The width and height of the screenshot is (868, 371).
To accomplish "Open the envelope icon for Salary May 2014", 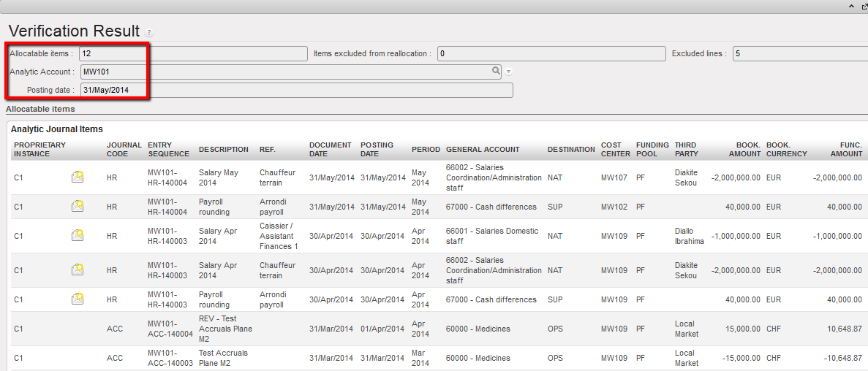I will (x=77, y=177).
